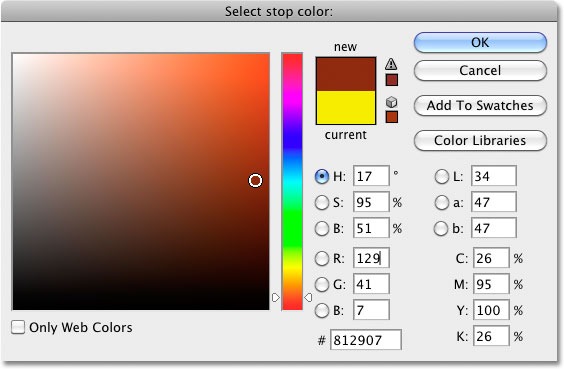Viewport: 564px width, 369px height.
Task: Click the left hue slider arrow
Action: coord(276,297)
